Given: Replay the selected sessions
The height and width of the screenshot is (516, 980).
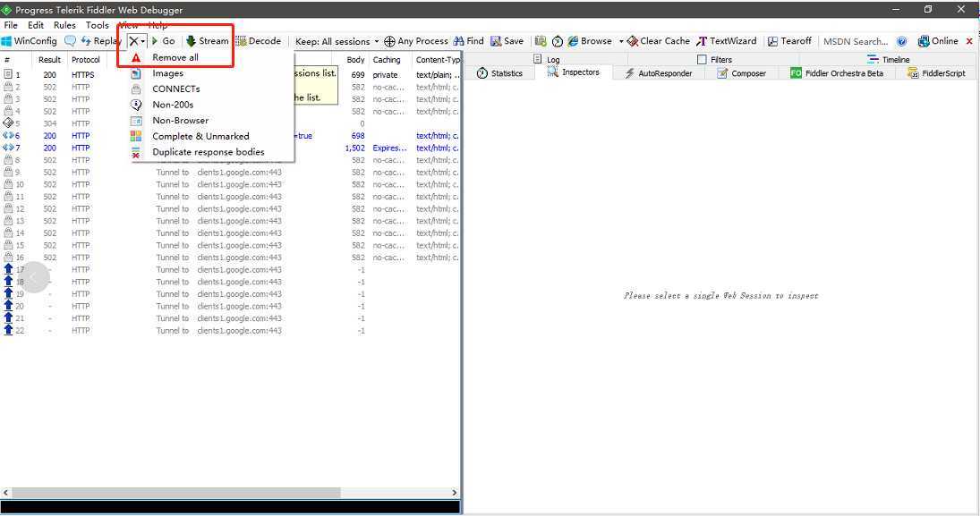Looking at the screenshot, I should [x=100, y=40].
